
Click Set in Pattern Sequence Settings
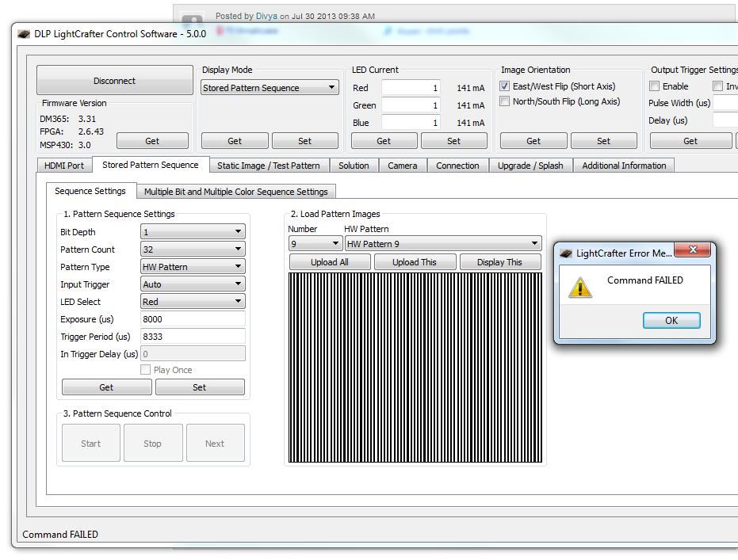click(x=200, y=387)
